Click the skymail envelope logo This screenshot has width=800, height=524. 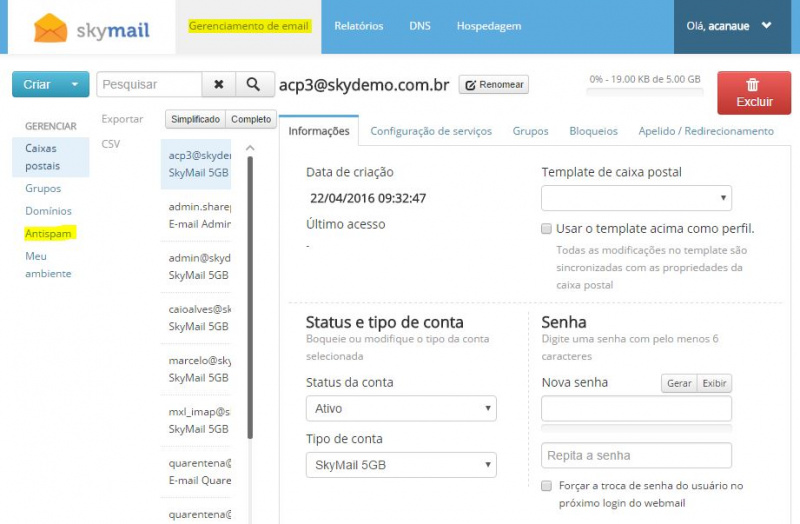point(51,29)
